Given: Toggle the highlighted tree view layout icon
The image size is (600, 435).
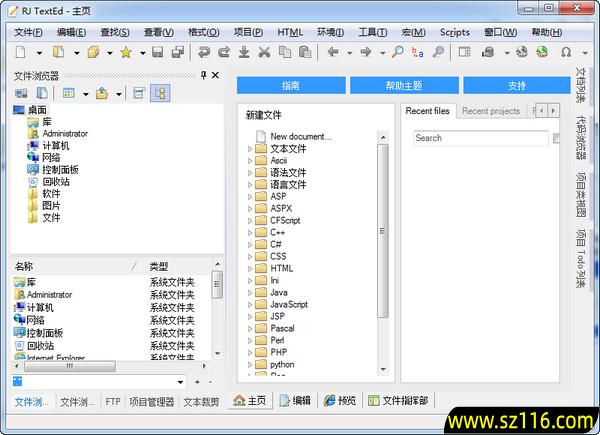Looking at the screenshot, I should pos(160,93).
